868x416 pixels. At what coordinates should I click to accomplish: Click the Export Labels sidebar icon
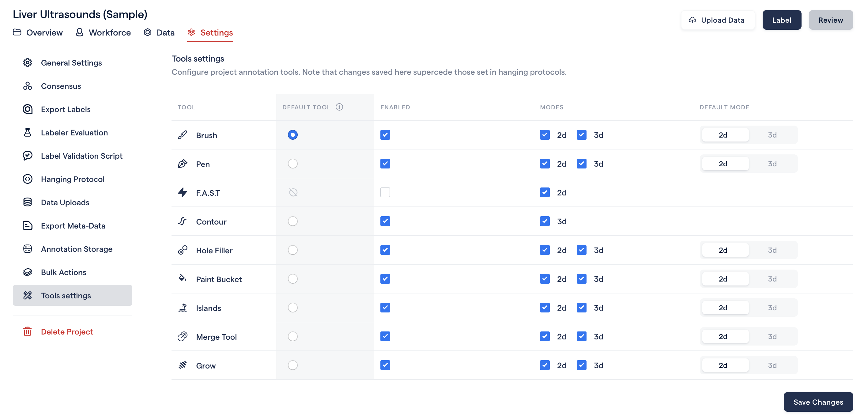click(28, 109)
